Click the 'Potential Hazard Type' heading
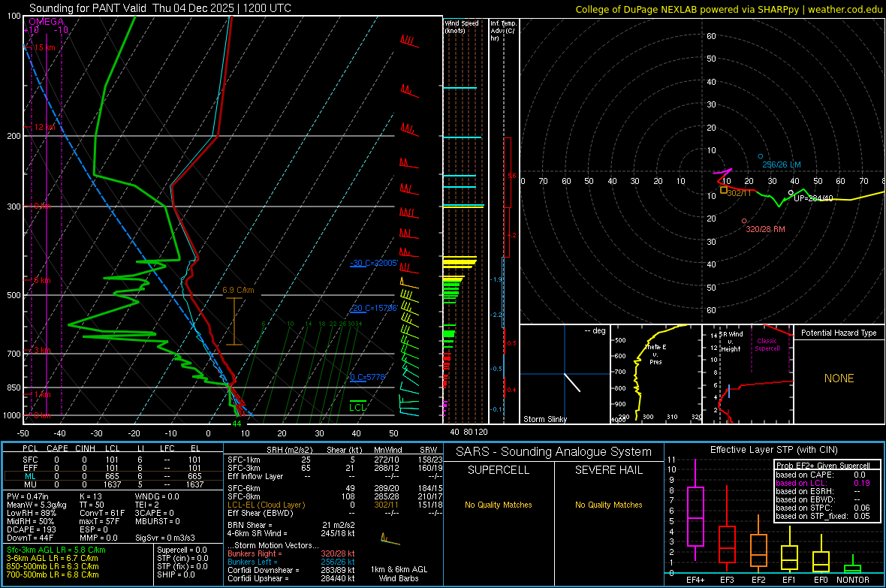 tap(839, 333)
